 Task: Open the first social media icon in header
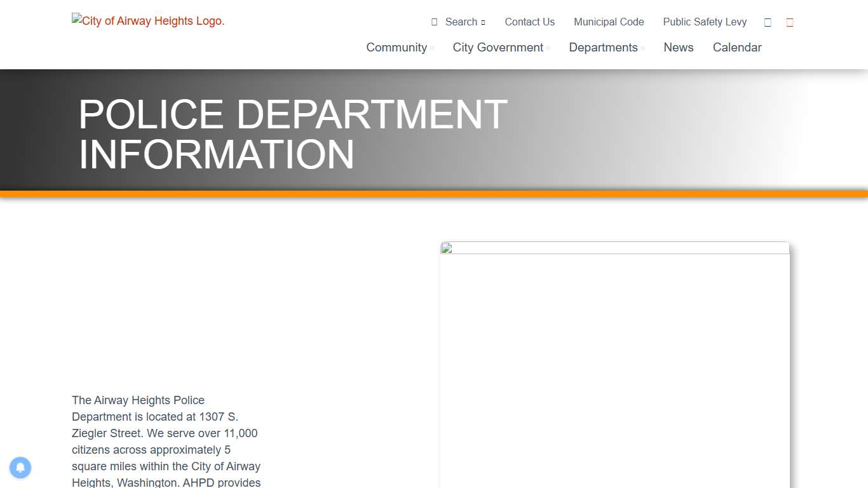pyautogui.click(x=767, y=22)
